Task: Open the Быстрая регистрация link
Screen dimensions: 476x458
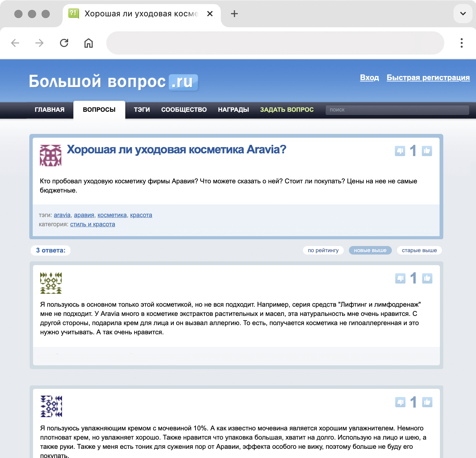Action: click(428, 78)
